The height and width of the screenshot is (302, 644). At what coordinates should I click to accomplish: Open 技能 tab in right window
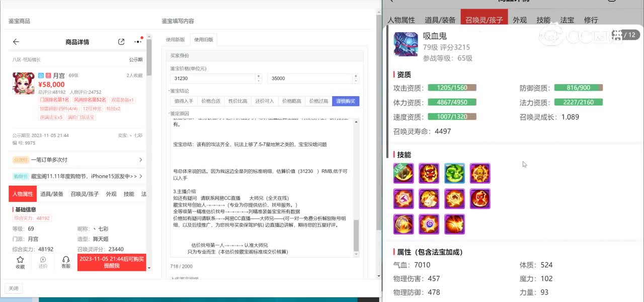pos(543,20)
